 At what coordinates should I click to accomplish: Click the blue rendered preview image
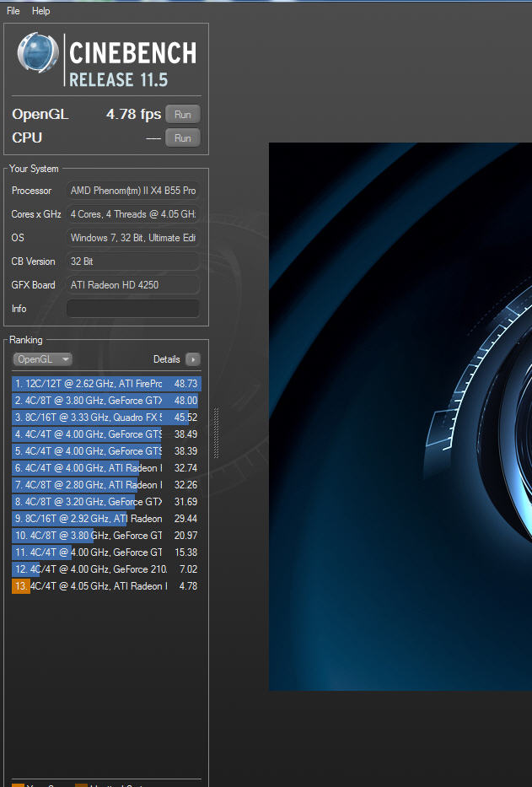coord(400,417)
